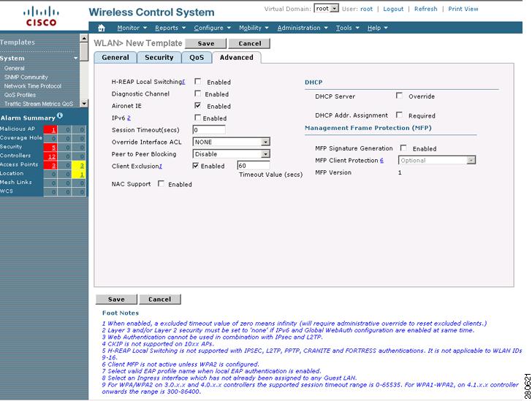Open the Print View link
The height and width of the screenshot is (401, 532).
click(463, 9)
